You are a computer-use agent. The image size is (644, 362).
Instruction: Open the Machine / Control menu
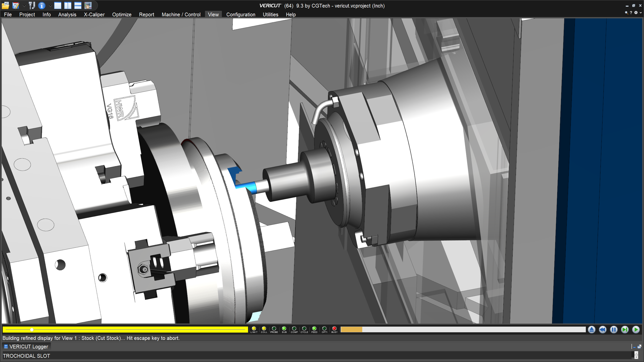click(181, 15)
